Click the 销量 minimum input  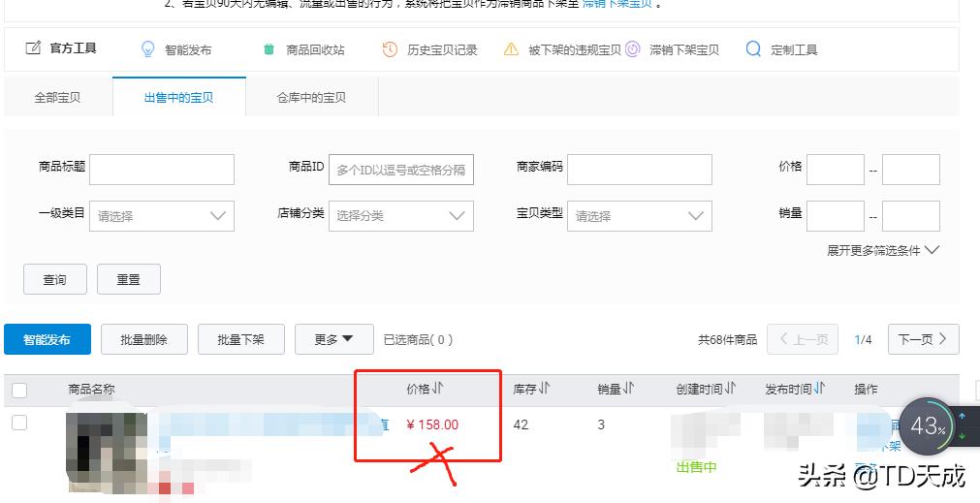pyautogui.click(x=836, y=216)
